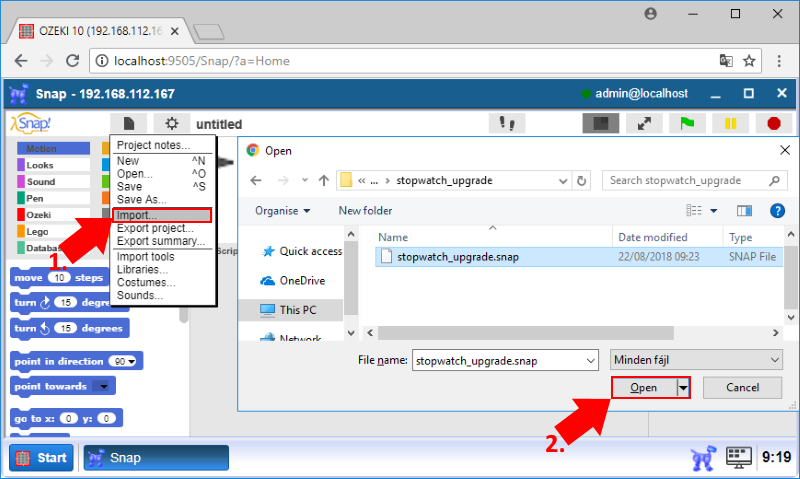Image resolution: width=800 pixels, height=479 pixels.
Task: Select the Looks block category
Action: pos(54,165)
